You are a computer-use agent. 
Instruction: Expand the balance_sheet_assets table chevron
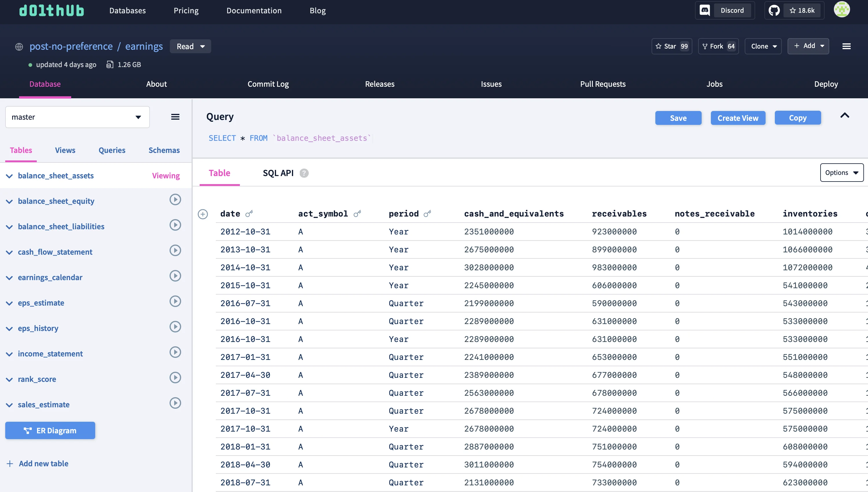coord(10,176)
